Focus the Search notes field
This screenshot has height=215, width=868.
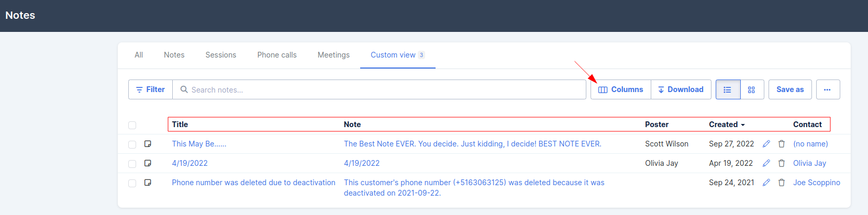pyautogui.click(x=379, y=89)
